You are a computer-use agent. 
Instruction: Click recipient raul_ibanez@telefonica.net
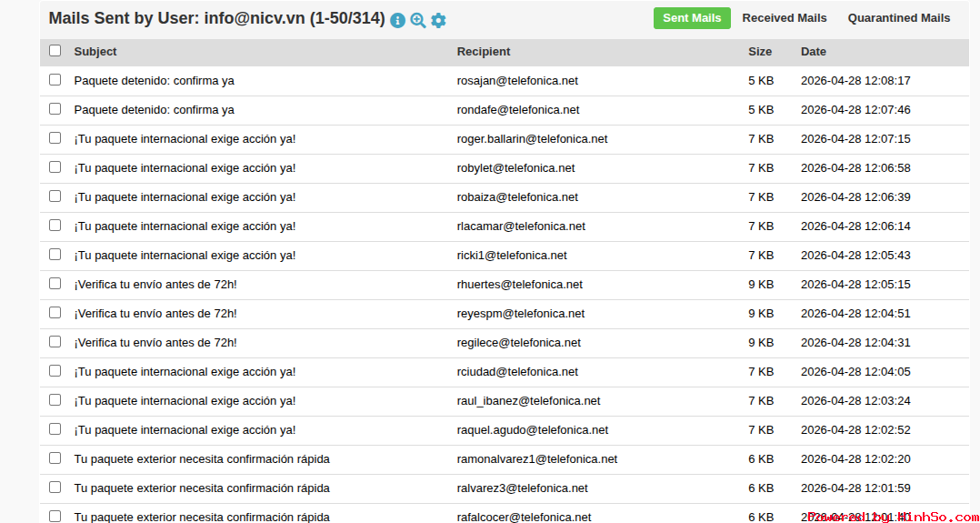(x=529, y=401)
